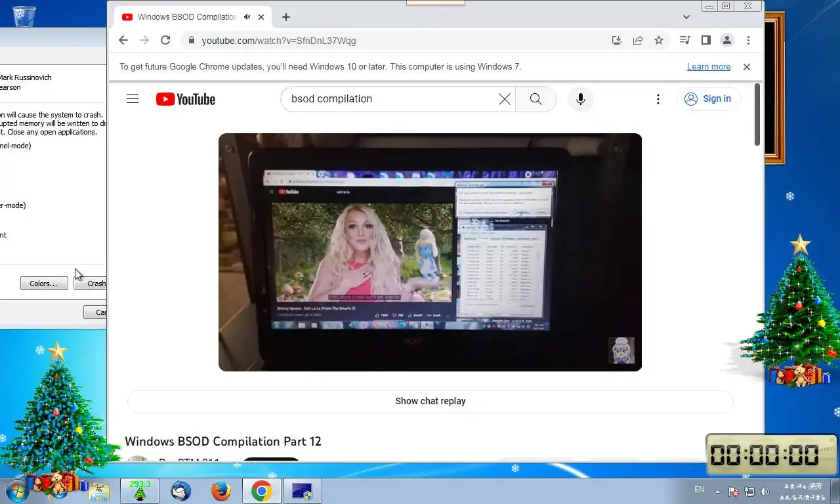Click Cancel button in the NotMyFault window
The image size is (840, 504).
(x=95, y=312)
